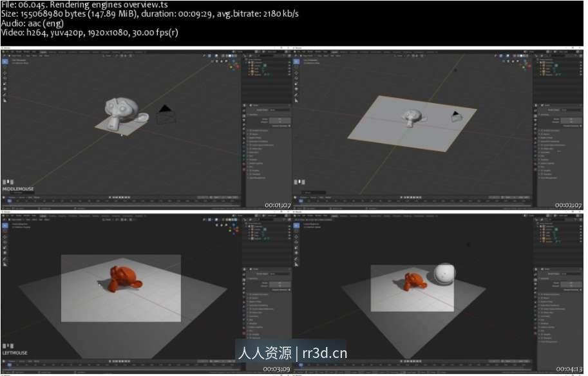Expand Depth of Field panel, 00:01:07 frame
Viewport: 588px width, 376px height.
click(x=256, y=138)
